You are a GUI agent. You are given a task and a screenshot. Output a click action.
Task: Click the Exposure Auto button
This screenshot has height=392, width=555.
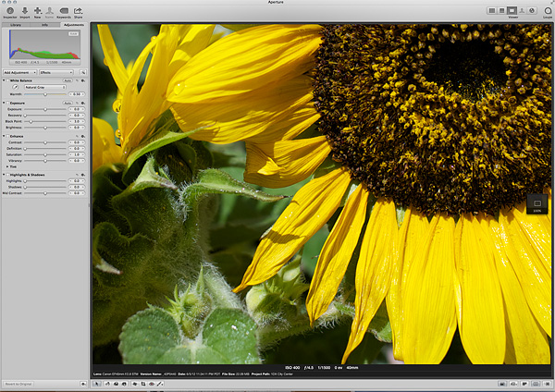(x=68, y=102)
